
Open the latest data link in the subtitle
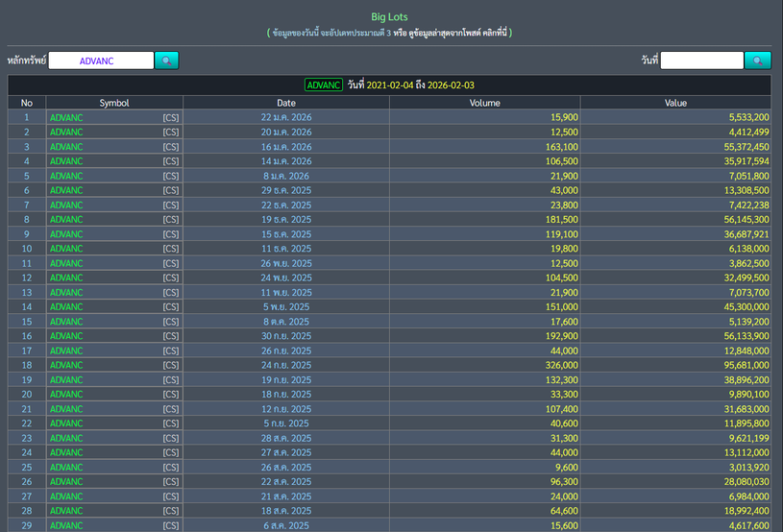(452, 33)
